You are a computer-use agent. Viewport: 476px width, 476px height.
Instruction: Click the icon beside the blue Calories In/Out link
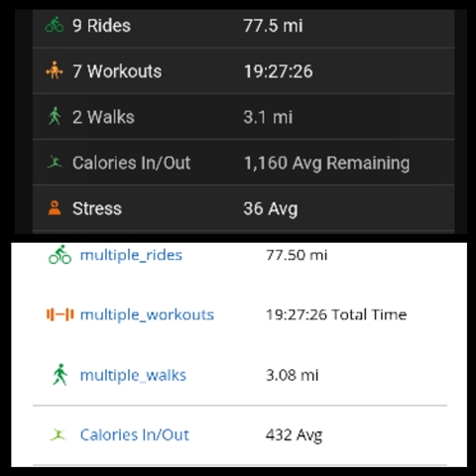point(59,434)
